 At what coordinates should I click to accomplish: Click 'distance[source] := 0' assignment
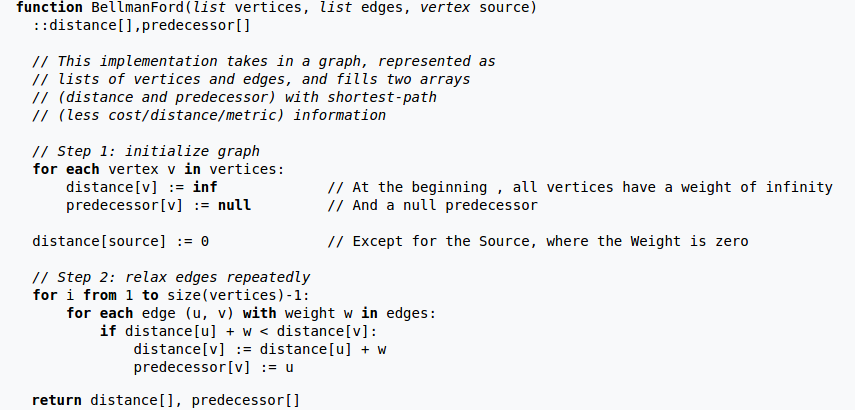pyautogui.click(x=121, y=242)
